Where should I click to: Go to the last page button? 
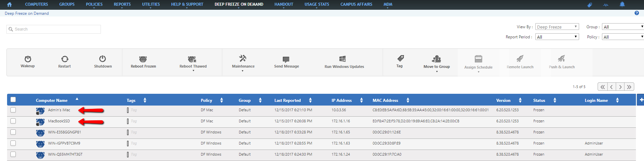point(629,87)
